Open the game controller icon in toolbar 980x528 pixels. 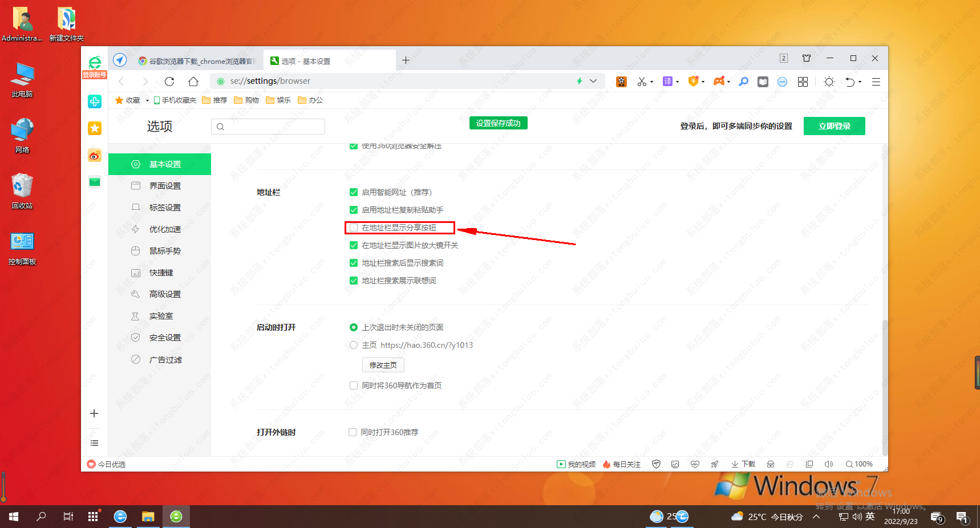pyautogui.click(x=719, y=82)
